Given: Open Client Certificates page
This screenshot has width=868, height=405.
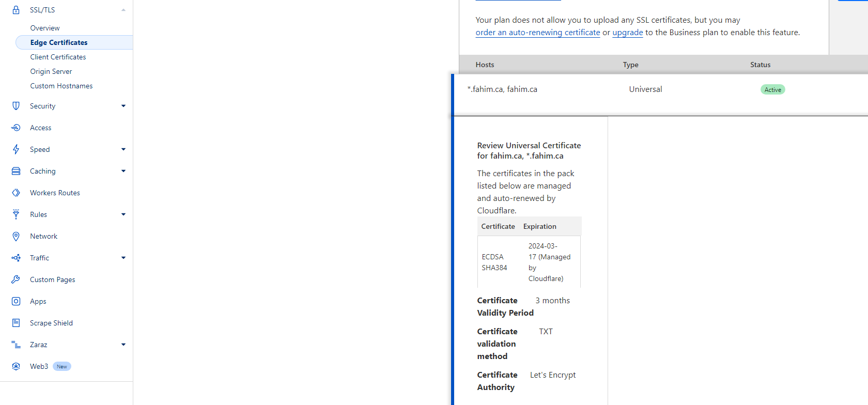Looking at the screenshot, I should [58, 57].
